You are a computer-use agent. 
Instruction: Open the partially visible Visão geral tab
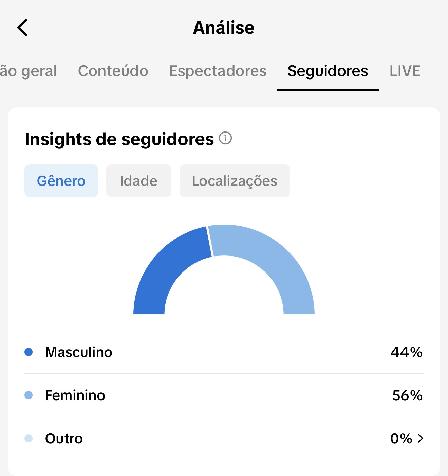(29, 71)
